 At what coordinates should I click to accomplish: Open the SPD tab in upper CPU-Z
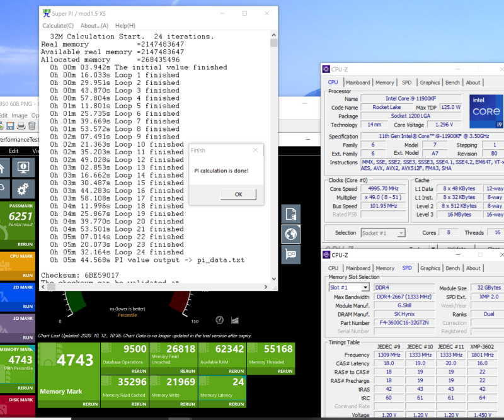(x=406, y=82)
